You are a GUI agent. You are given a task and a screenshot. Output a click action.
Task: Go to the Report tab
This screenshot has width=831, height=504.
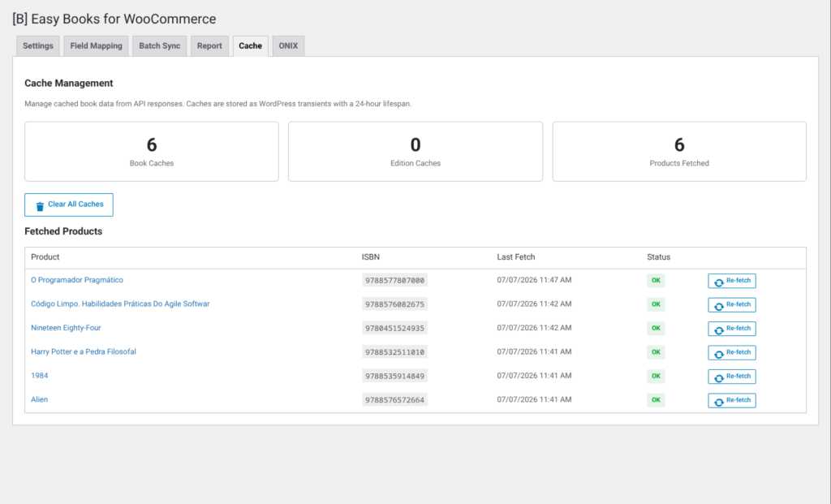(209, 46)
